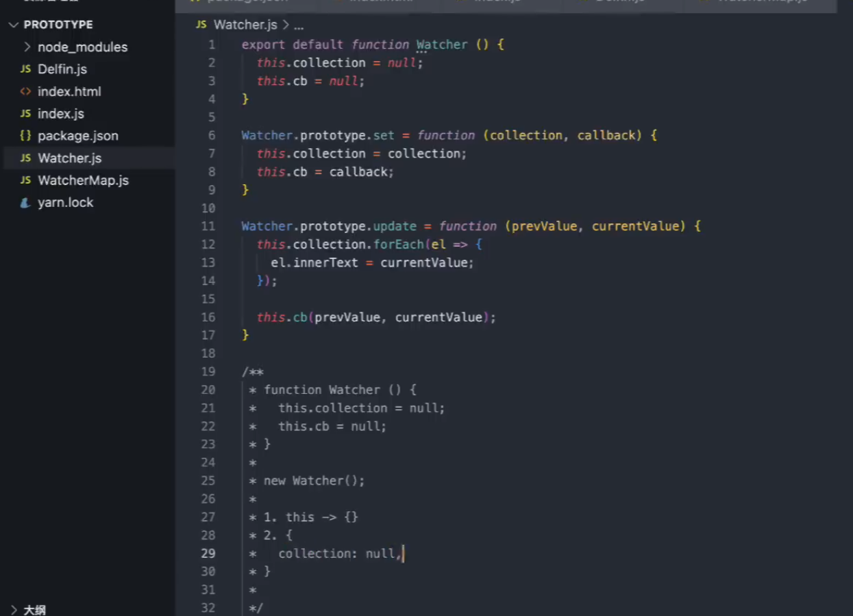Viewport: 853px width, 616px height.
Task: Click the Watcher function name on line 1
Action: click(442, 45)
